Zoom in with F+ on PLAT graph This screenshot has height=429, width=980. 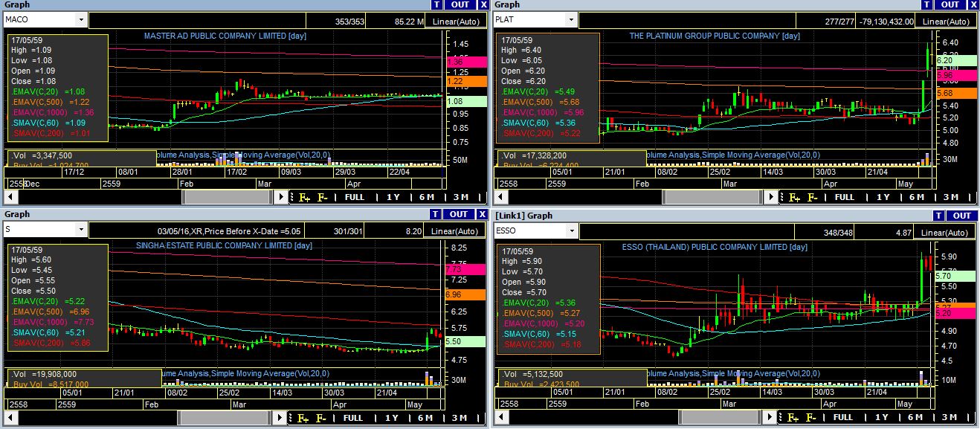point(795,197)
